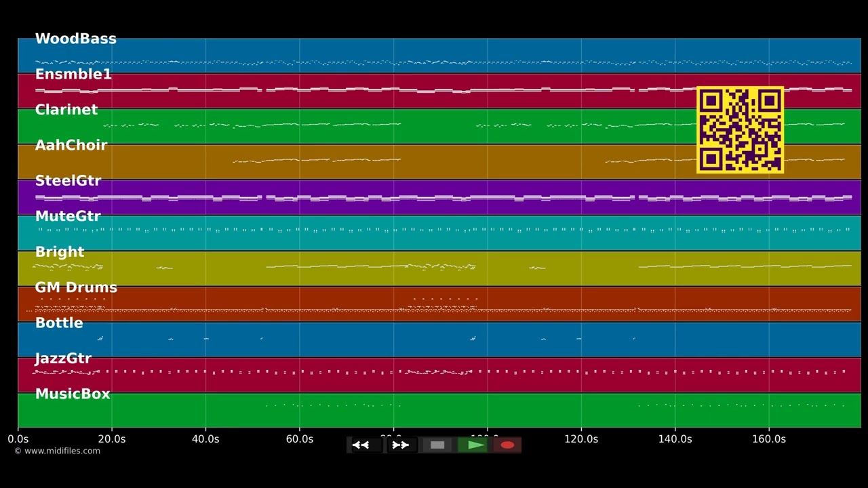
Task: Select the Clarinet track label
Action: click(x=66, y=110)
